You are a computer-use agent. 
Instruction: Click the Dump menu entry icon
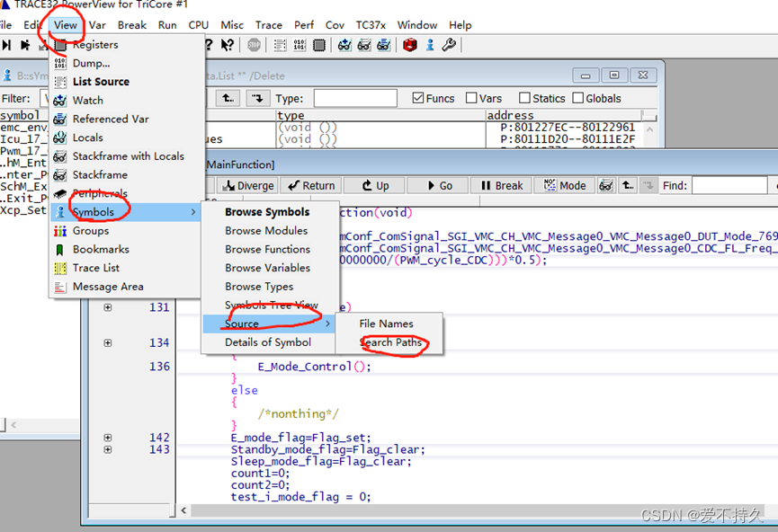point(60,63)
